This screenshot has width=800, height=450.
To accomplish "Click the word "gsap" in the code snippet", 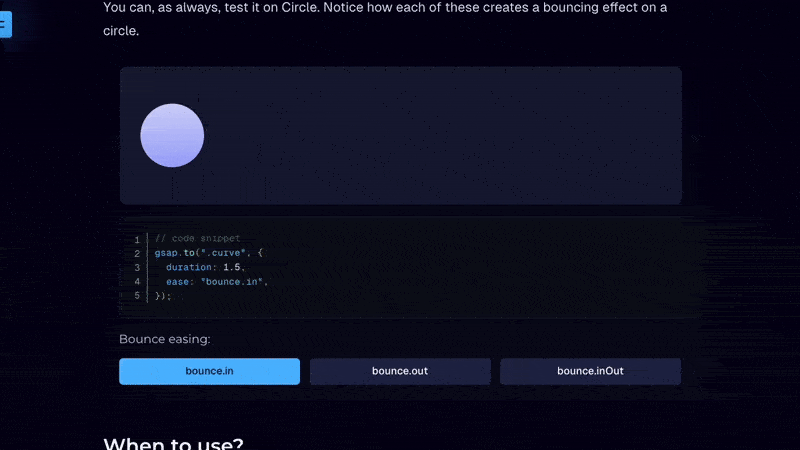I will pos(166,254).
